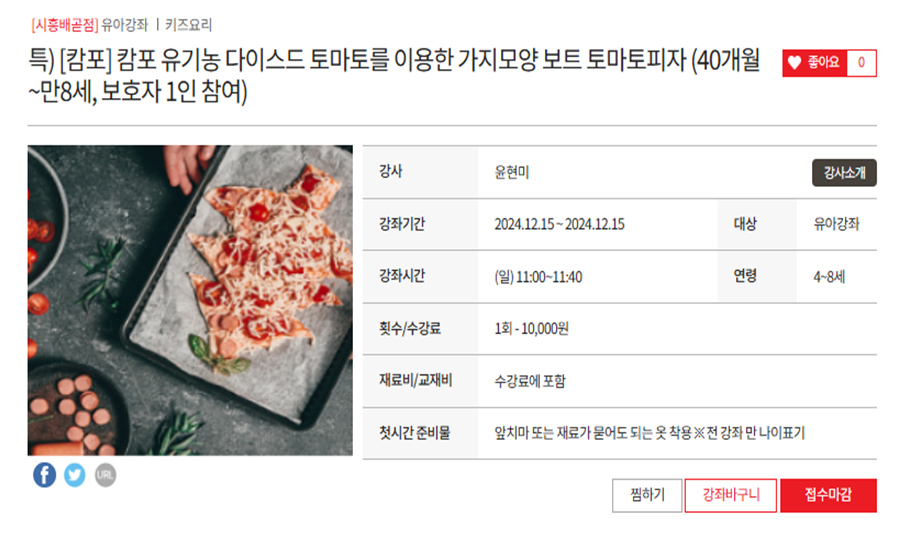Click the like count number box
The height and width of the screenshot is (540, 900).
pos(861,63)
